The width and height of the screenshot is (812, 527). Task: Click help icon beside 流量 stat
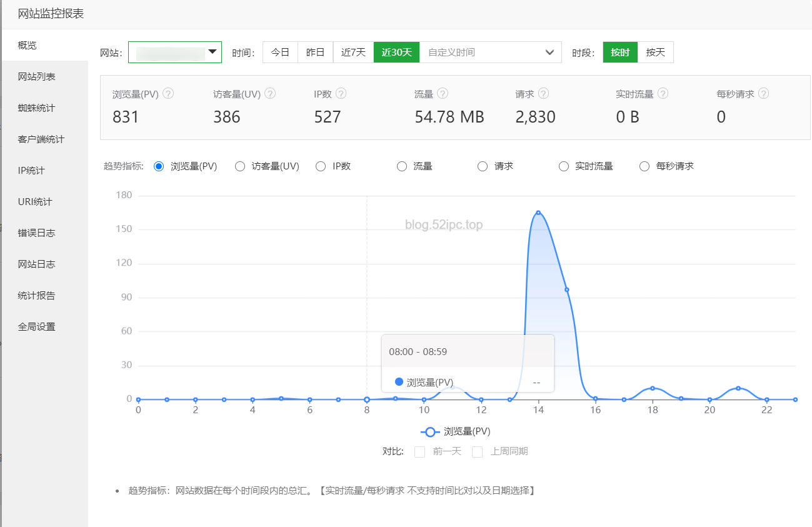click(443, 94)
